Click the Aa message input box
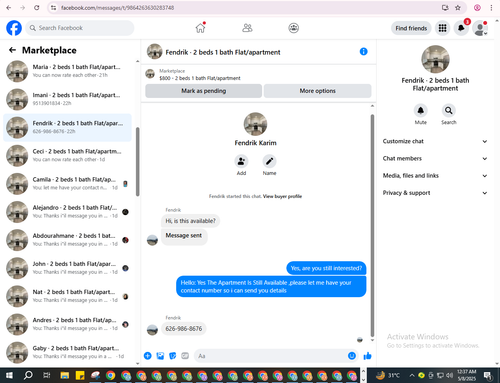500x383 pixels. [276, 356]
